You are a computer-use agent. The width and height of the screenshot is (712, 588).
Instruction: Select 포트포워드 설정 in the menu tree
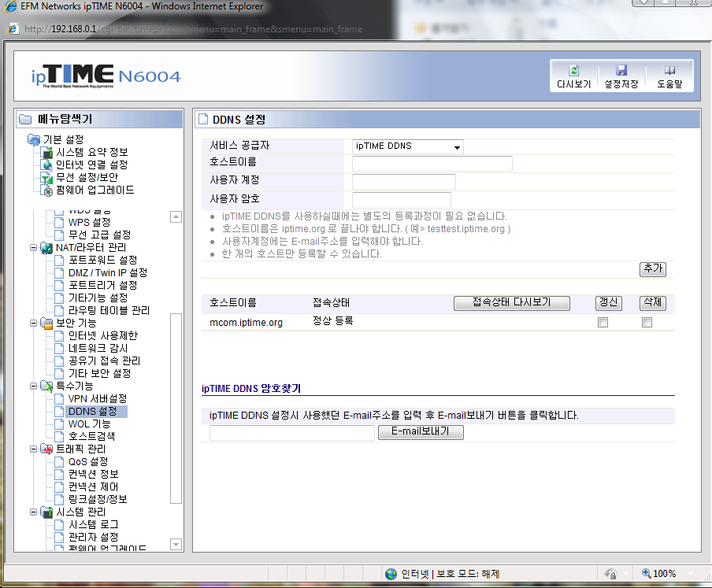102,261
